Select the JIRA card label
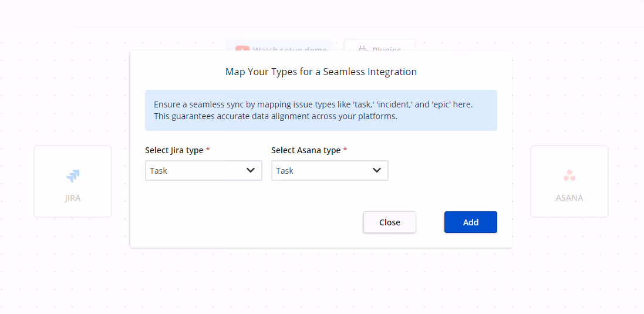Viewport: 644px width, 314px height. tap(73, 198)
